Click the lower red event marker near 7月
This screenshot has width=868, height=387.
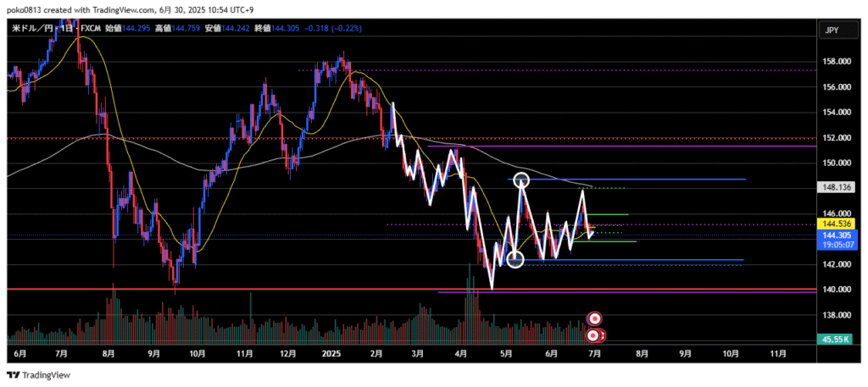coord(595,335)
